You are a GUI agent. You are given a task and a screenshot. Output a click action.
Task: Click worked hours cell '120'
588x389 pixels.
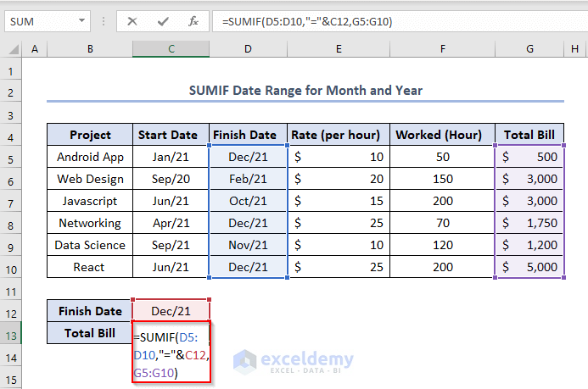[x=443, y=245]
